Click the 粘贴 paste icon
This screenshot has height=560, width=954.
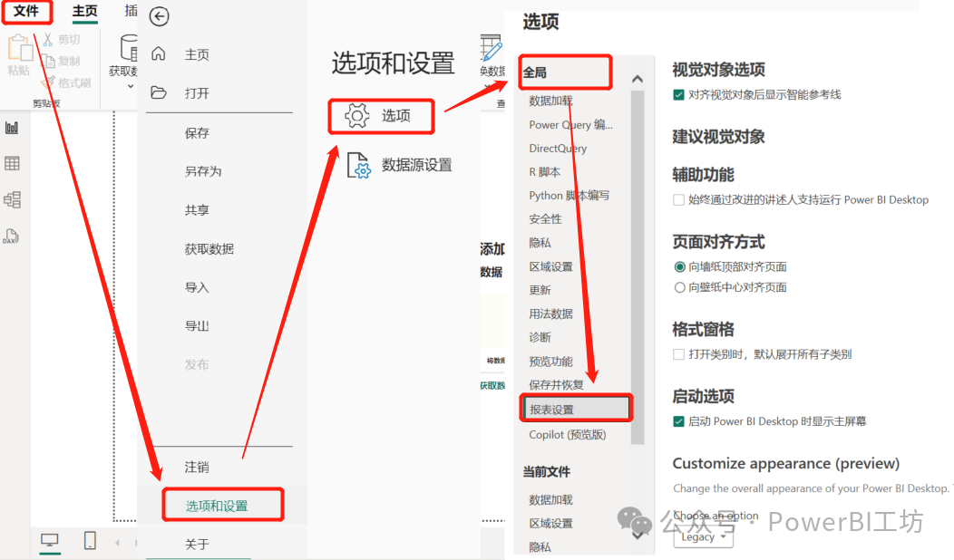click(x=19, y=48)
